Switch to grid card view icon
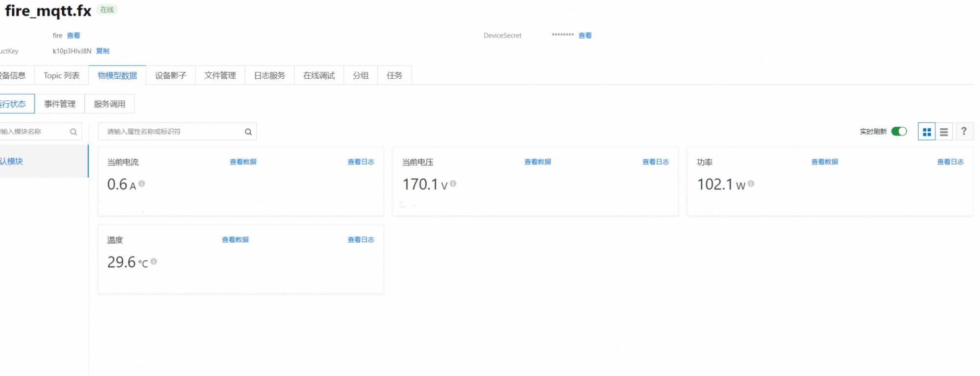Viewport: 980px width, 376px height. tap(926, 132)
